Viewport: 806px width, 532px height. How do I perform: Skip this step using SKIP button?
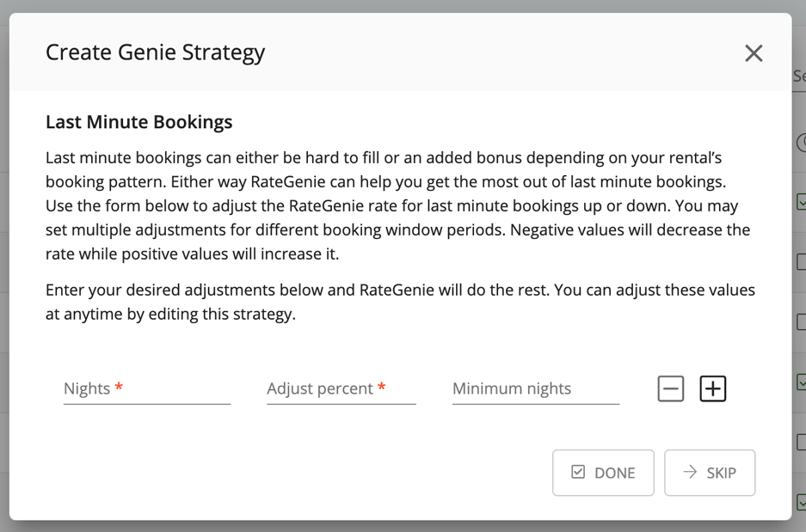click(x=710, y=473)
